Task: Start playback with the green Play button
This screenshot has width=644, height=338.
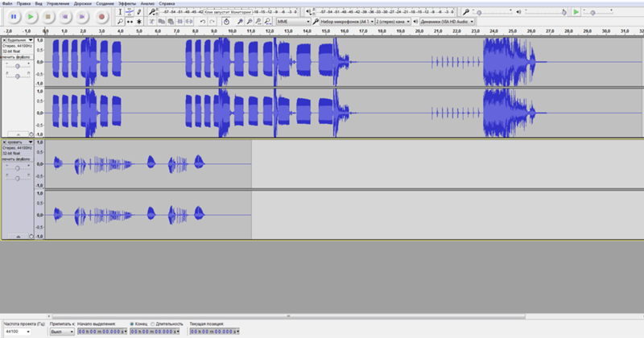Action: coord(30,16)
